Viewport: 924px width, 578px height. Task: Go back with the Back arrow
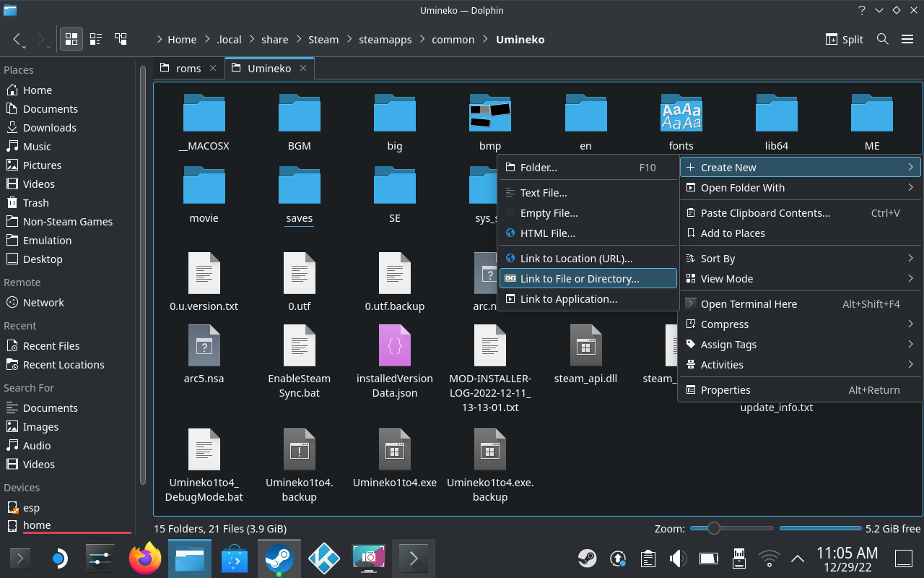point(17,40)
